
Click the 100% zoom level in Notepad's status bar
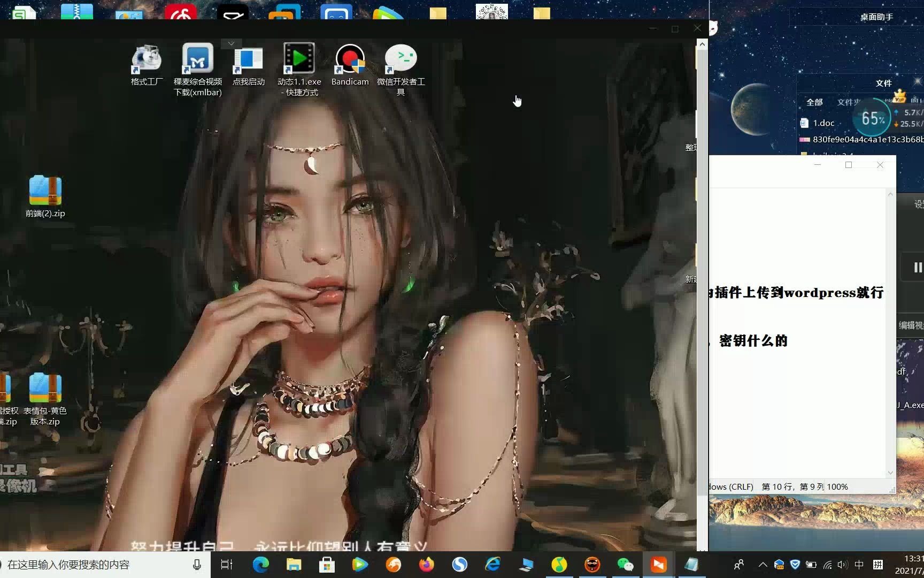pyautogui.click(x=837, y=486)
